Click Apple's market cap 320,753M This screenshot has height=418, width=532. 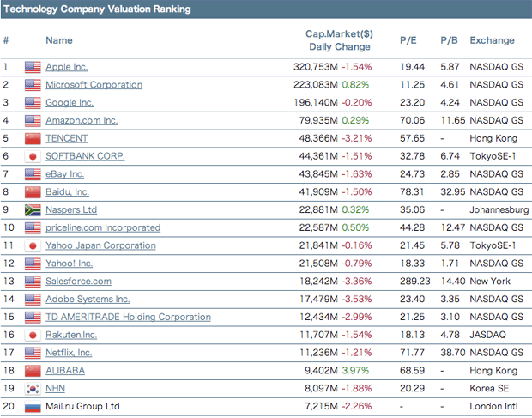pyautogui.click(x=316, y=67)
